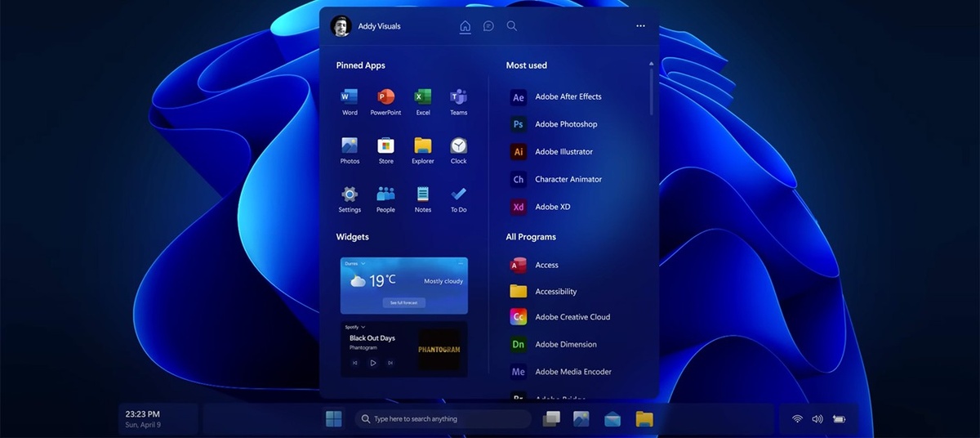The height and width of the screenshot is (438, 980).
Task: Click the Adobe Dimension Dn icon
Action: pos(519,345)
